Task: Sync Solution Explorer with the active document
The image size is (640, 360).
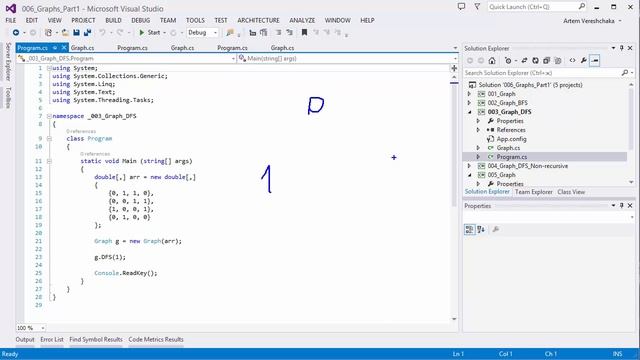Action: click(x=524, y=60)
